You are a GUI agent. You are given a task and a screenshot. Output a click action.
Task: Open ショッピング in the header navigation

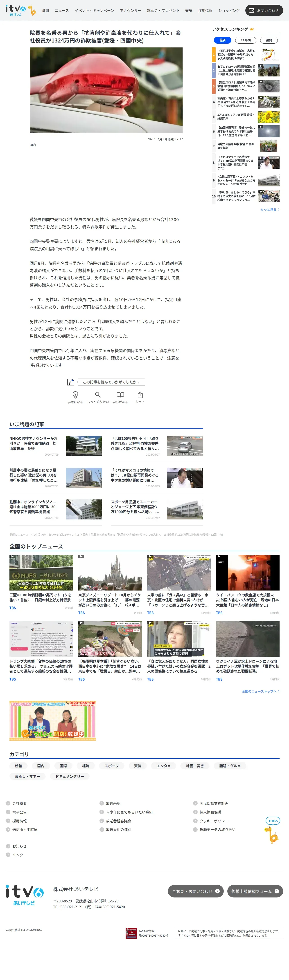[229, 11]
